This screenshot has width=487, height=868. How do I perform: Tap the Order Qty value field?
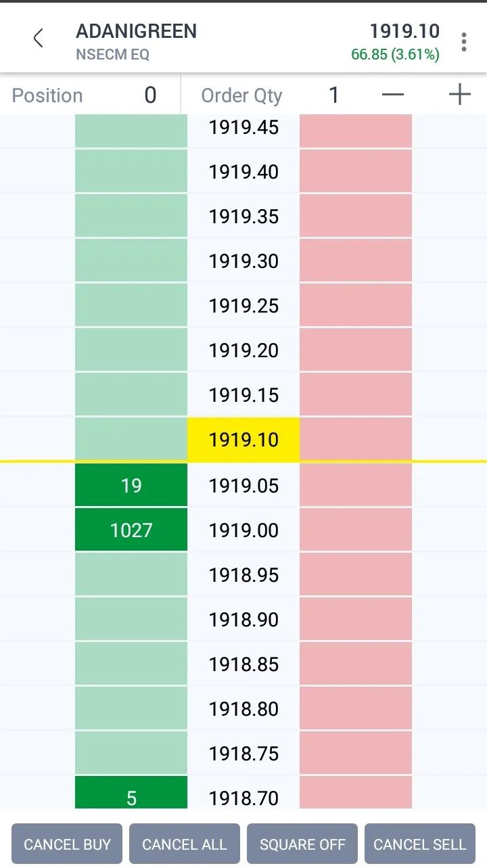point(333,95)
